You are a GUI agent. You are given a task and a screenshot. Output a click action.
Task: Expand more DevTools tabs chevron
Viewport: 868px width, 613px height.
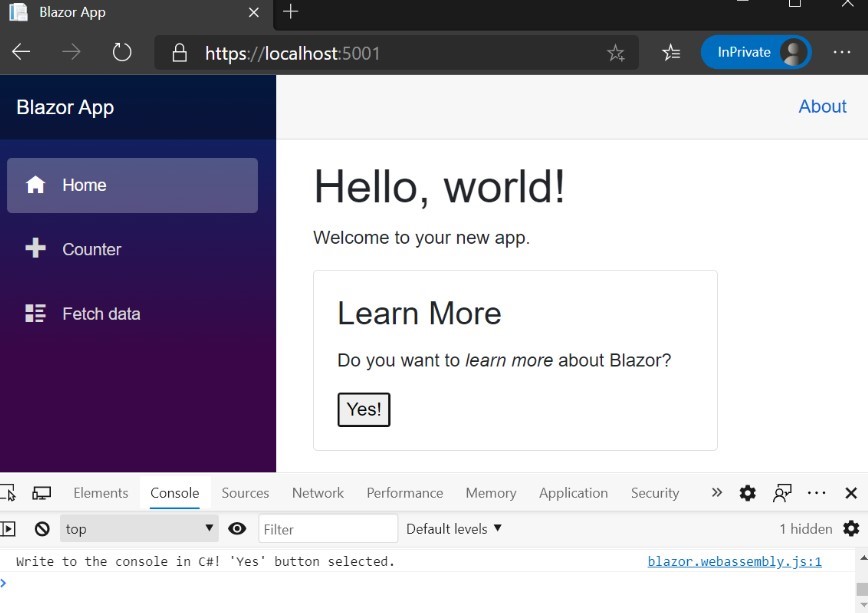pos(716,492)
